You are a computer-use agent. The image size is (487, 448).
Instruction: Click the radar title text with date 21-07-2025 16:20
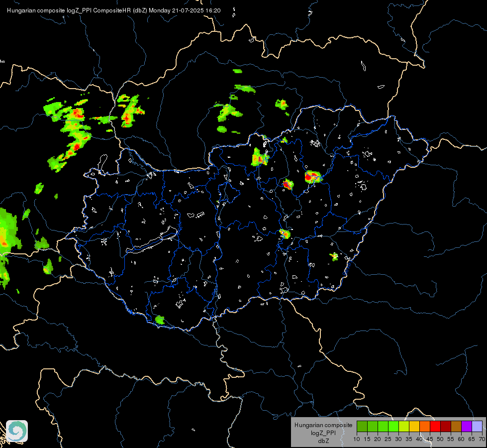[x=114, y=10]
